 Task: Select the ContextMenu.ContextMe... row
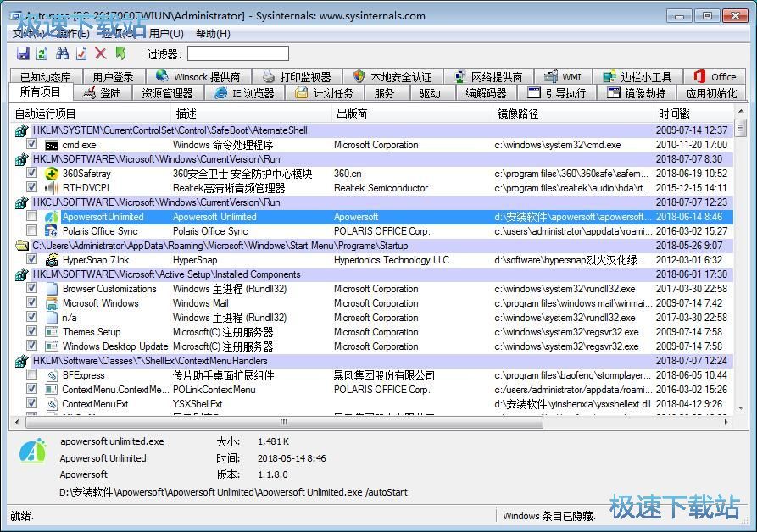[x=372, y=390]
